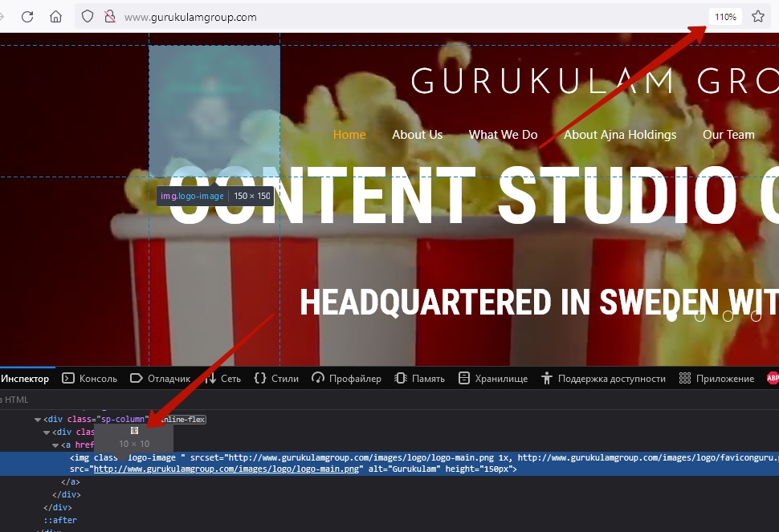Switch to the Хранилище tab
Viewport: 779px width, 532px height.
coord(493,378)
